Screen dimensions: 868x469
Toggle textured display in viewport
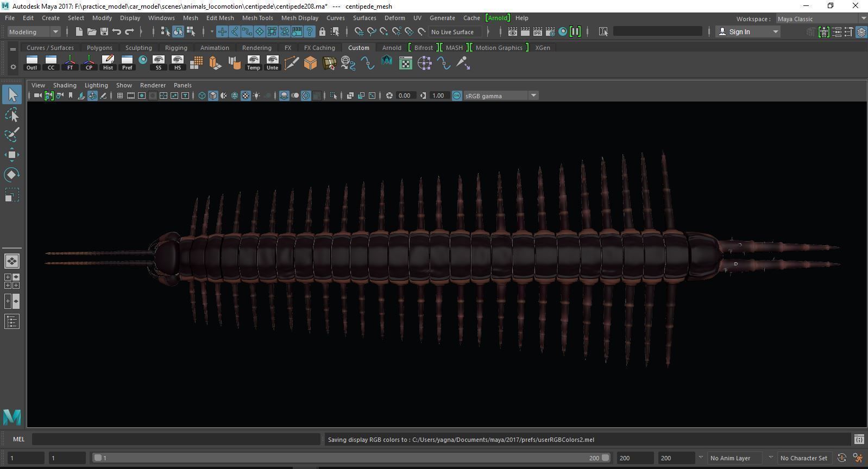(246, 96)
